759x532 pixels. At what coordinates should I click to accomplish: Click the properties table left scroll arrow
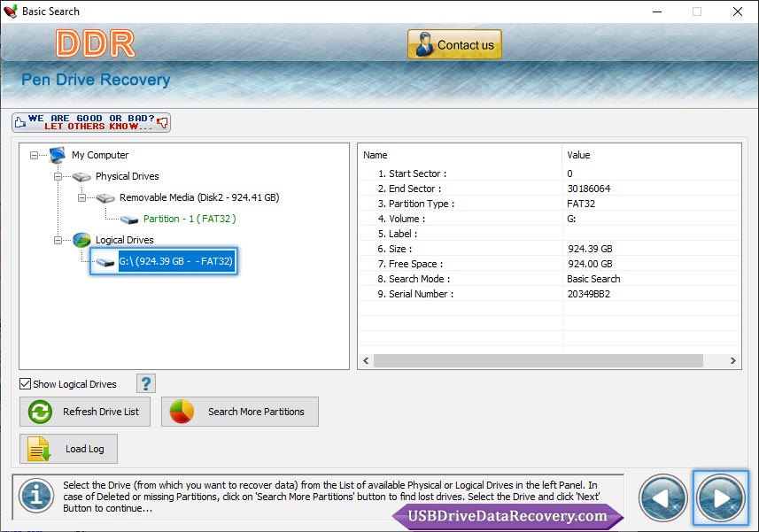pyautogui.click(x=366, y=361)
